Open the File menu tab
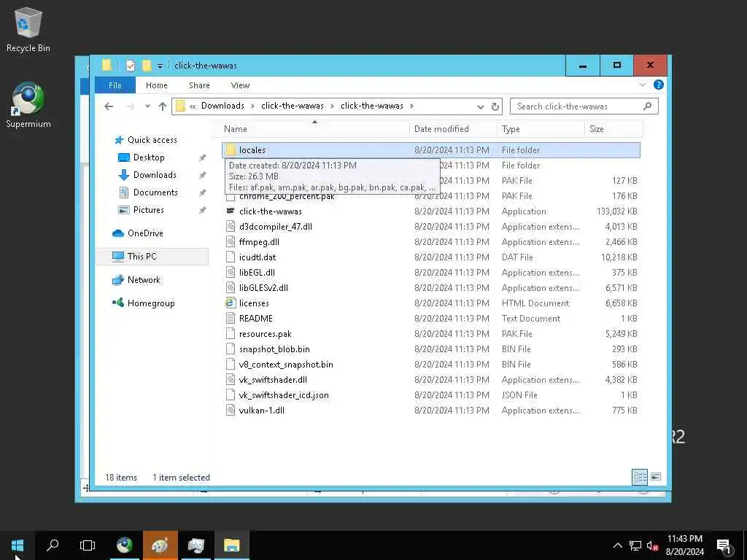The height and width of the screenshot is (560, 747). pos(115,85)
